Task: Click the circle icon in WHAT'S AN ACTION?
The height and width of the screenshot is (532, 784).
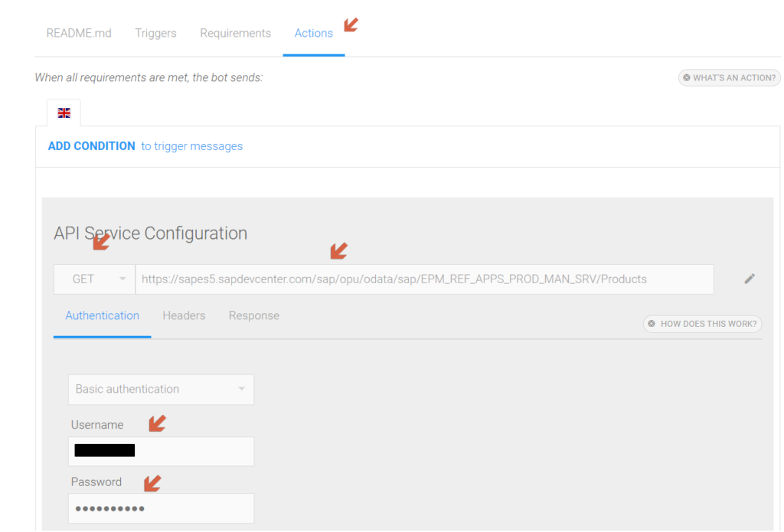Action: coord(687,77)
